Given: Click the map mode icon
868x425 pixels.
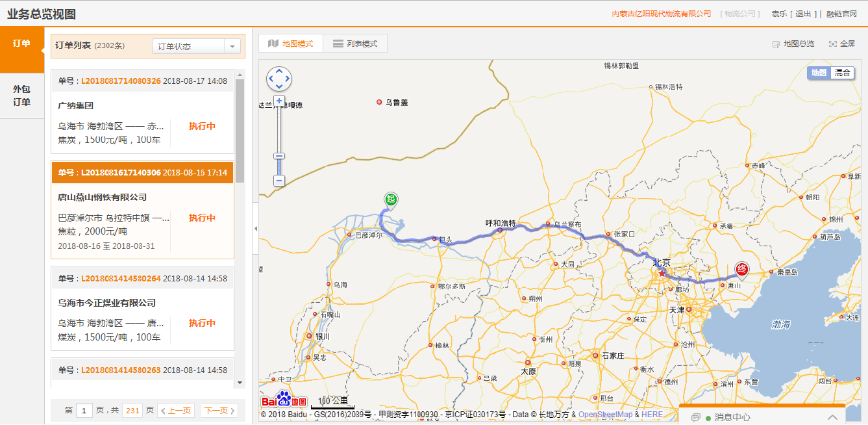Looking at the screenshot, I should 273,44.
